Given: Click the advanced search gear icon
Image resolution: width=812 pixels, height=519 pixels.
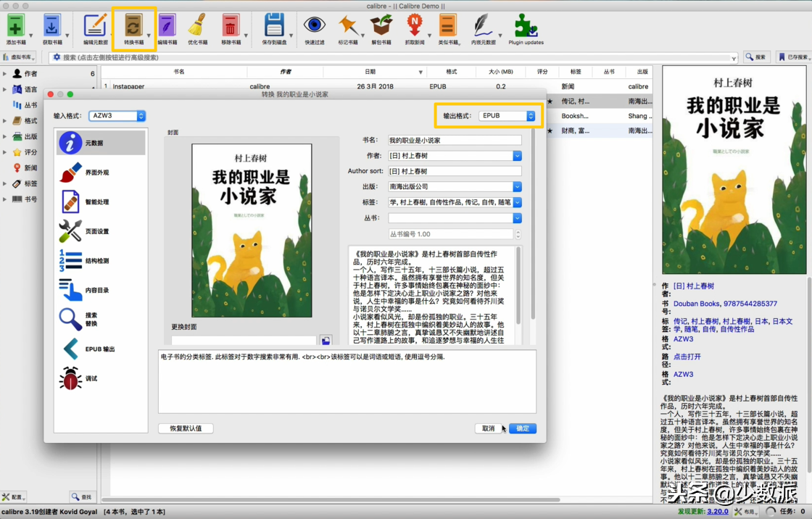Looking at the screenshot, I should [57, 57].
